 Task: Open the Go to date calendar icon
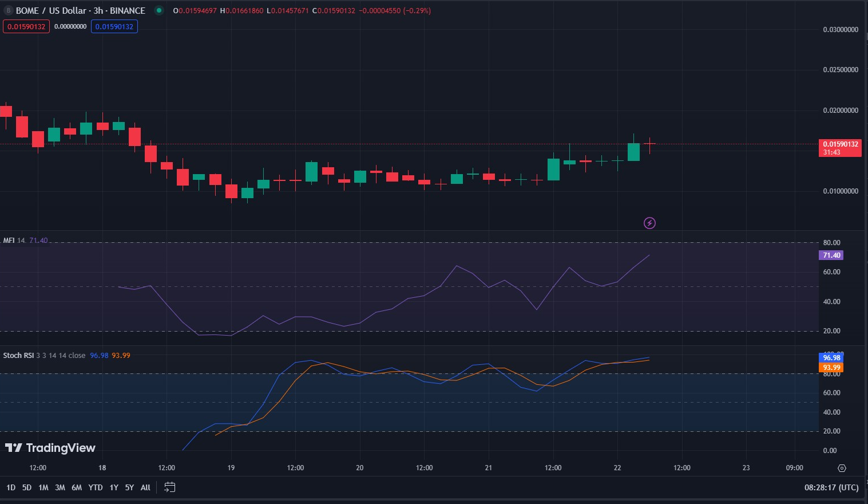point(169,487)
